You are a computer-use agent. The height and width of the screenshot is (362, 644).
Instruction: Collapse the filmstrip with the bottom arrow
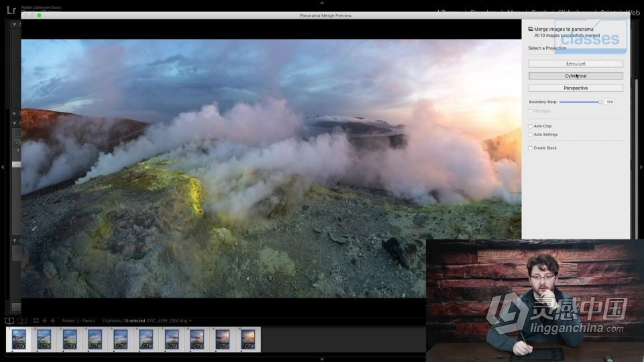322,359
